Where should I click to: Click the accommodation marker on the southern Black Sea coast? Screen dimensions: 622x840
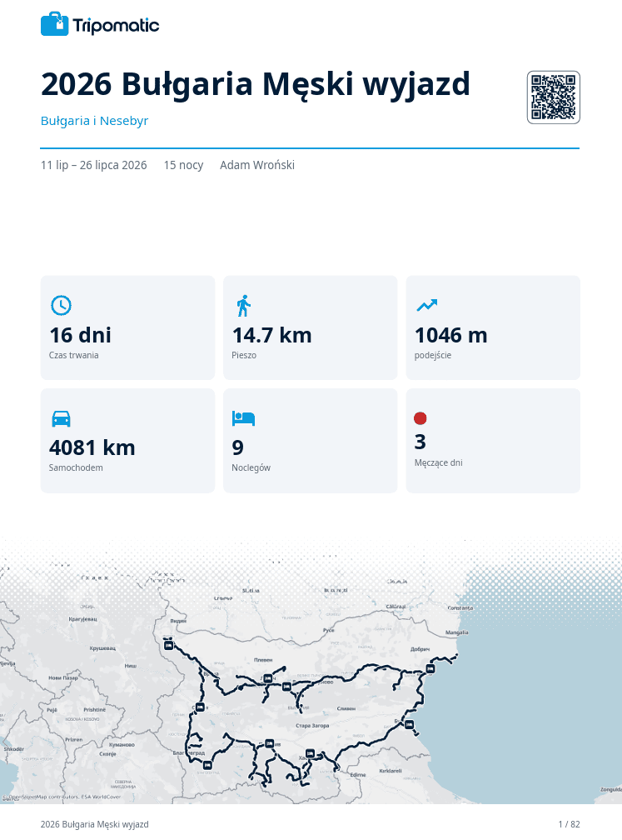410,725
